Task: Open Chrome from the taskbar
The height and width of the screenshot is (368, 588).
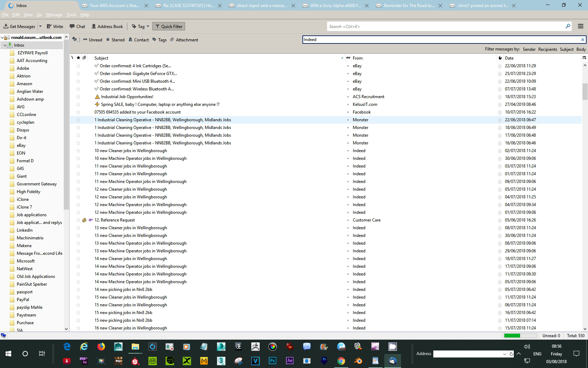Action: (341, 361)
